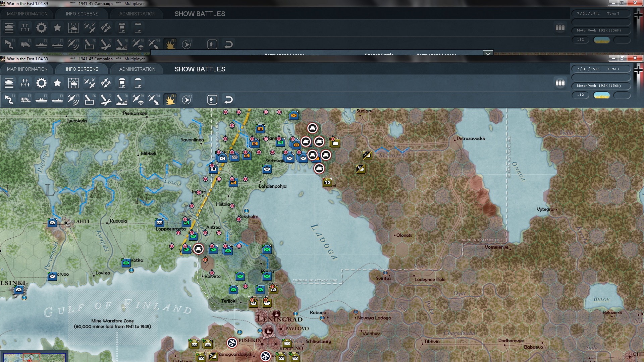
Task: Toggle F11 show battles mode
Action: tap(170, 100)
